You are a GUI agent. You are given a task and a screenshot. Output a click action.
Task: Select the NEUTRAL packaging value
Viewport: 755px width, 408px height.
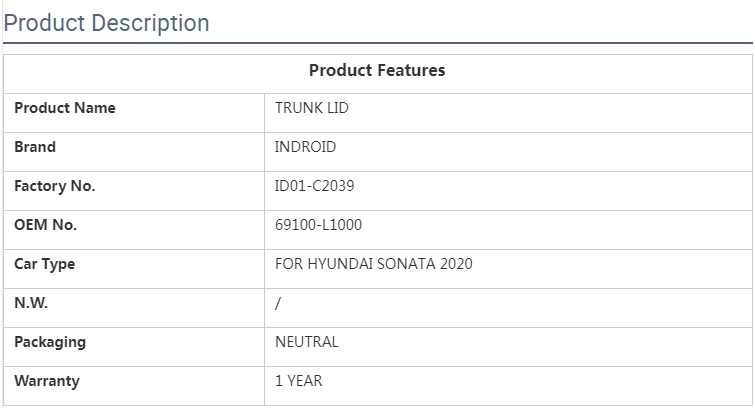point(307,342)
